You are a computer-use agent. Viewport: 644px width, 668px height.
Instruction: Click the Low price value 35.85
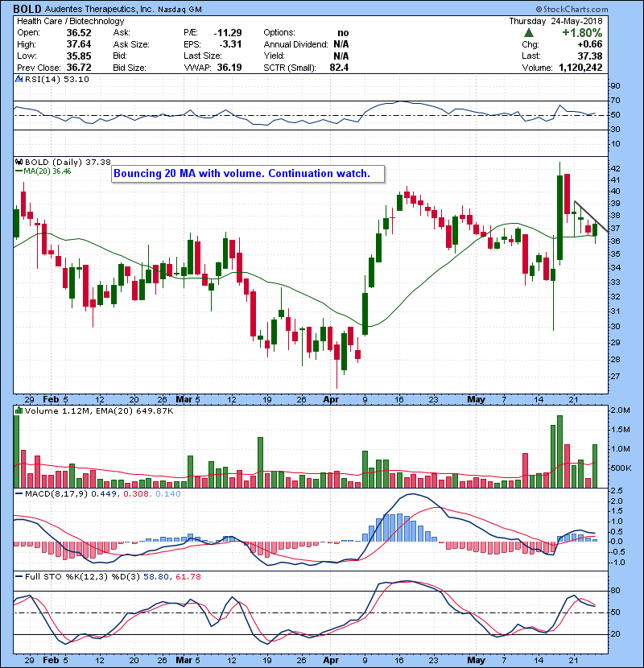pos(79,56)
